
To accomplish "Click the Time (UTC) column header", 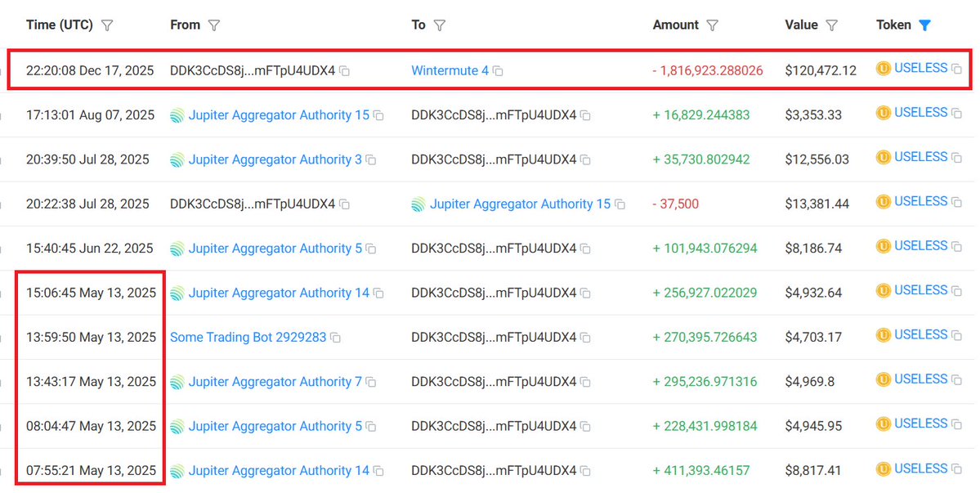I will pos(60,25).
